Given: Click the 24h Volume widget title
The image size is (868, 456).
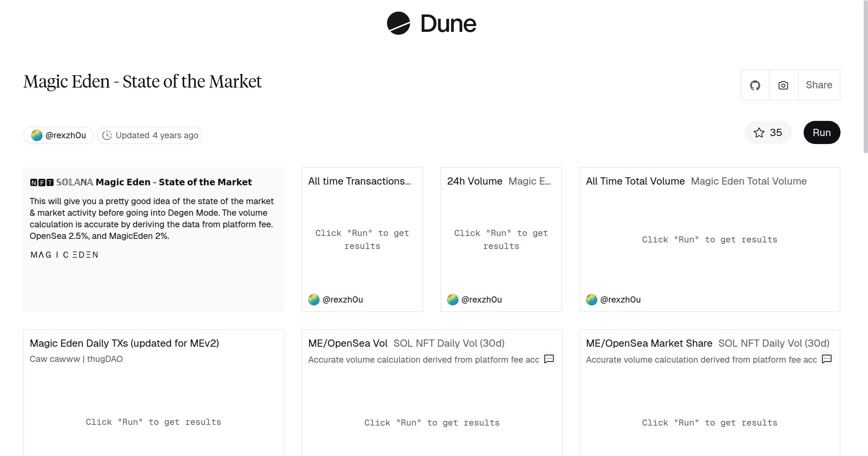Looking at the screenshot, I should (x=474, y=181).
